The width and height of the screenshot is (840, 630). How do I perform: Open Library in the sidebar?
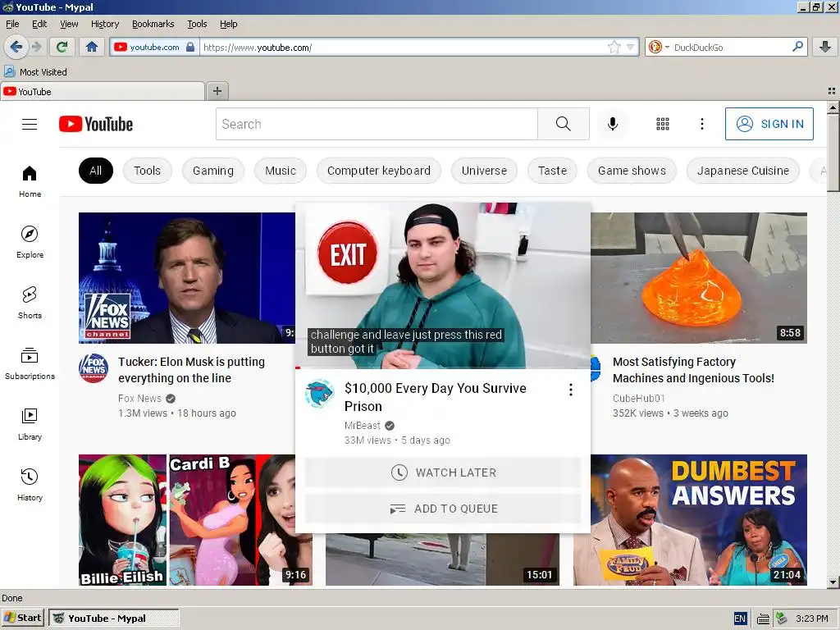click(30, 424)
